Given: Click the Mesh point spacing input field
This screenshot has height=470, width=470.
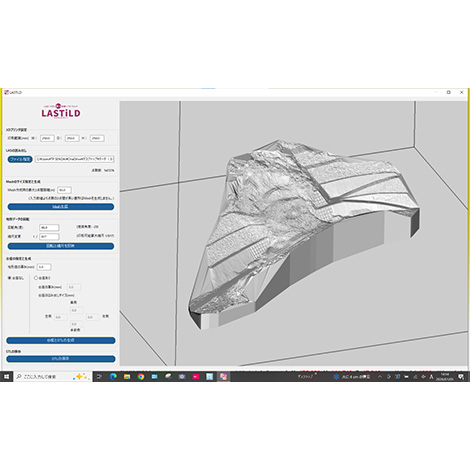Looking at the screenshot, I should [x=64, y=190].
